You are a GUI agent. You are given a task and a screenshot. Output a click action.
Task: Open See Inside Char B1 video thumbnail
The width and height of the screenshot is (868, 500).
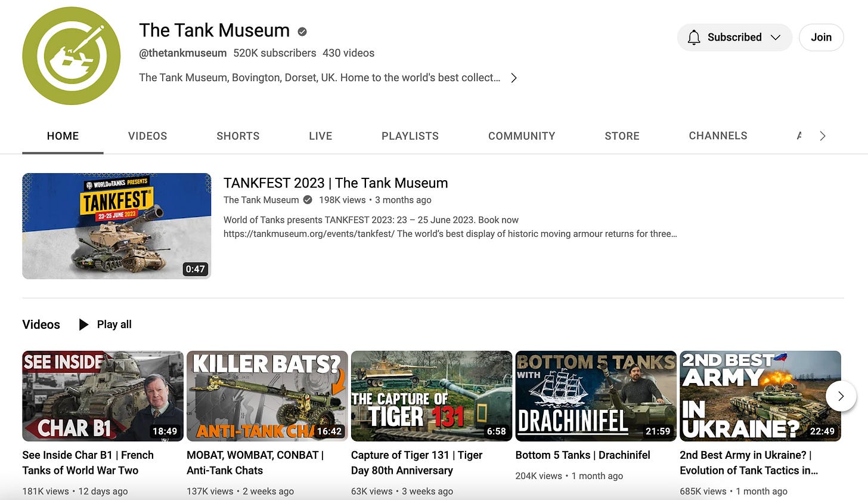click(x=103, y=396)
